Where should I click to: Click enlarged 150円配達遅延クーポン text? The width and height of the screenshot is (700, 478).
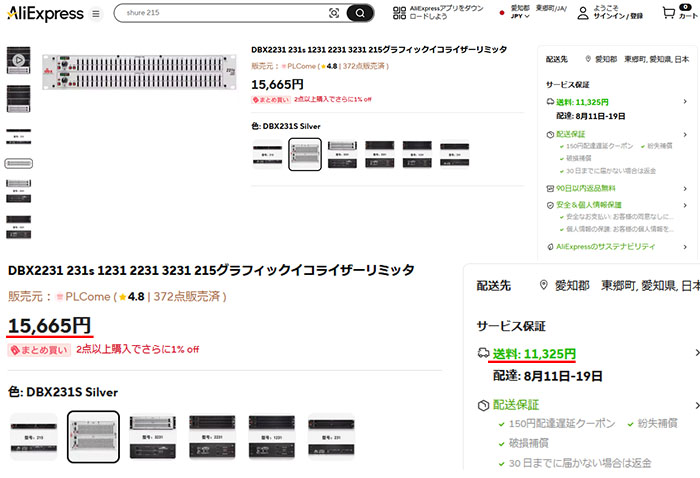coord(562,423)
